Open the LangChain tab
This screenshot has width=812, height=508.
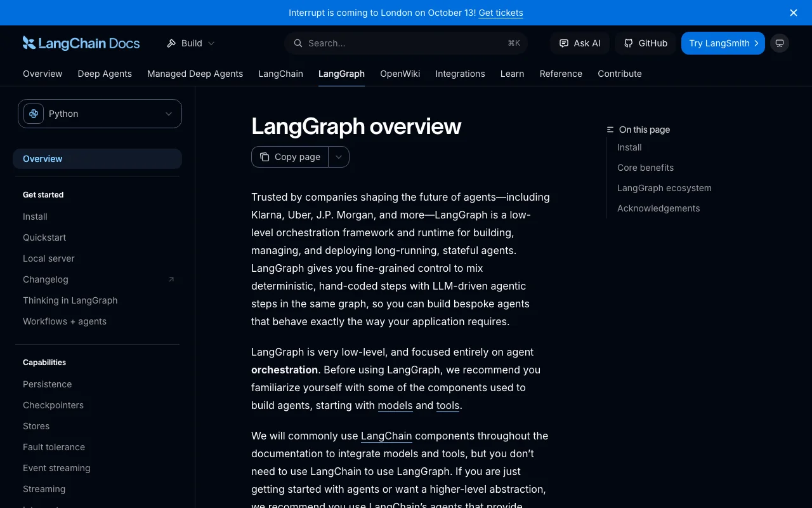coord(281,74)
